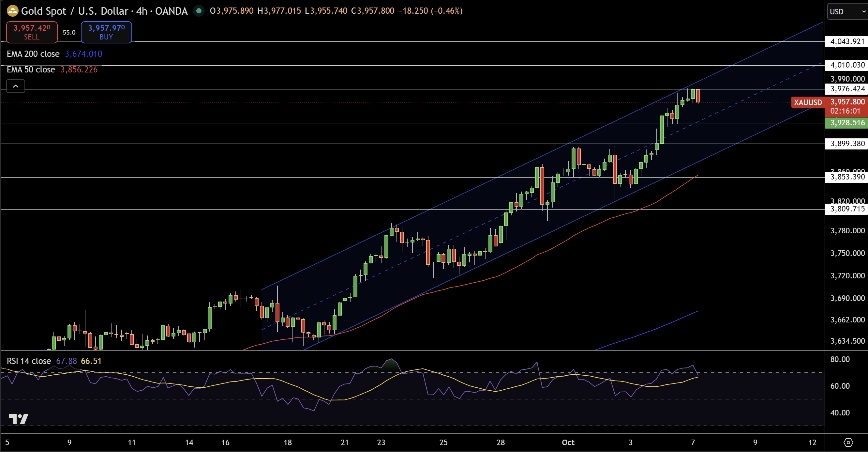The height and width of the screenshot is (452, 868).
Task: Click the XAUUSD current price tag
Action: coord(808,102)
